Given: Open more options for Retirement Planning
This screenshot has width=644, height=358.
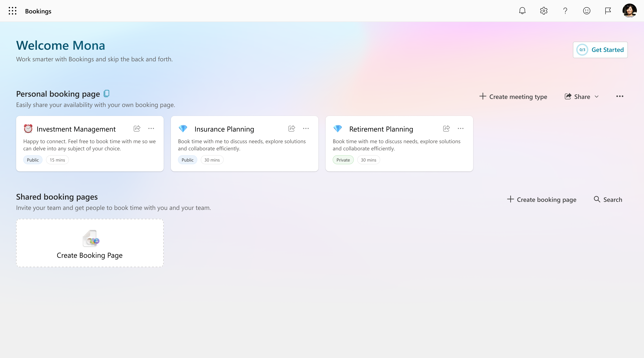Looking at the screenshot, I should tap(461, 129).
